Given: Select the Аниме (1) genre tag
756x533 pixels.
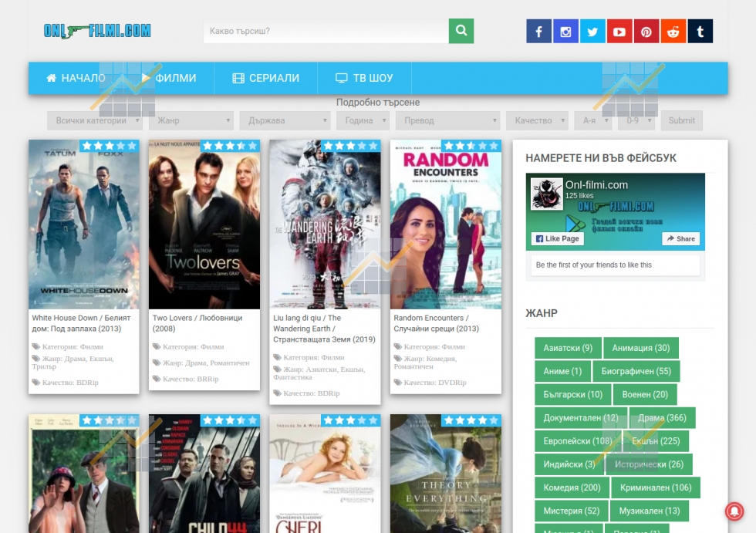Looking at the screenshot, I should [562, 371].
